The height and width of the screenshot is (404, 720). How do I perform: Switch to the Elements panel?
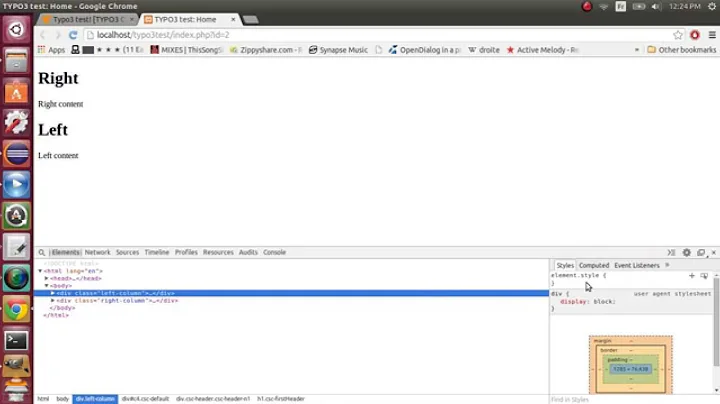pos(65,252)
